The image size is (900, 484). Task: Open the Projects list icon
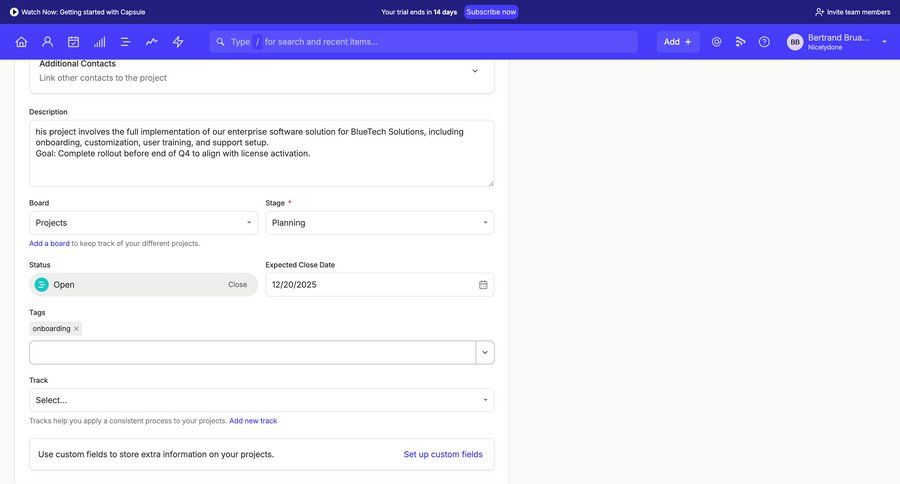click(x=125, y=42)
